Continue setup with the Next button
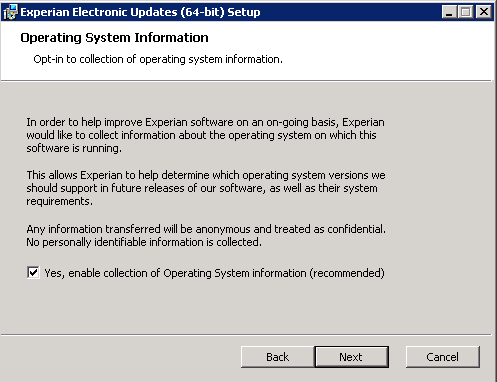497x382 pixels. [351, 357]
